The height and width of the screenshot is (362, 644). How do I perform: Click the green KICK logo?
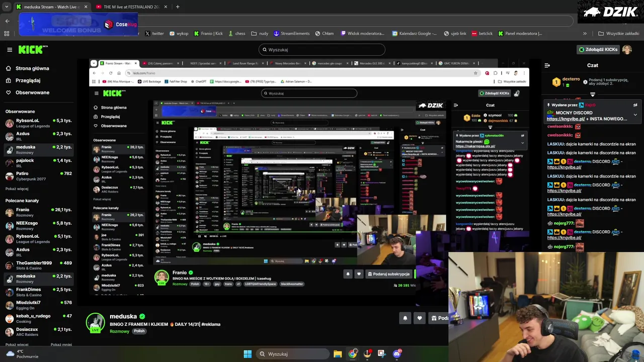[x=33, y=49]
